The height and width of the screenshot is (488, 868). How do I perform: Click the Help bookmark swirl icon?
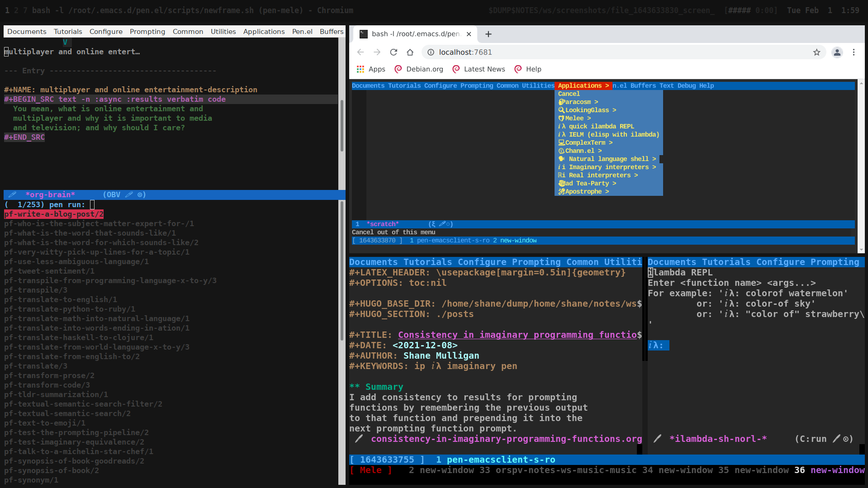518,69
